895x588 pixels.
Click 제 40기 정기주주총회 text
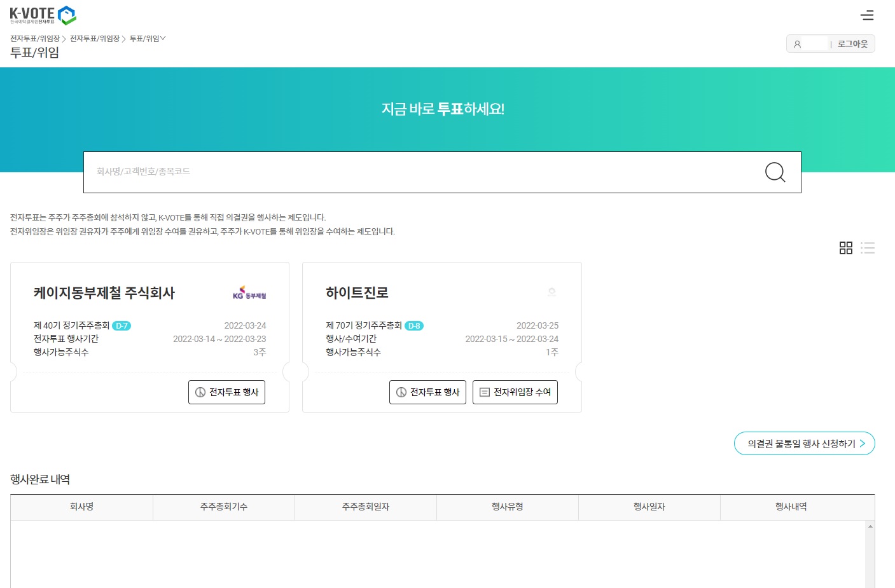pos(71,325)
